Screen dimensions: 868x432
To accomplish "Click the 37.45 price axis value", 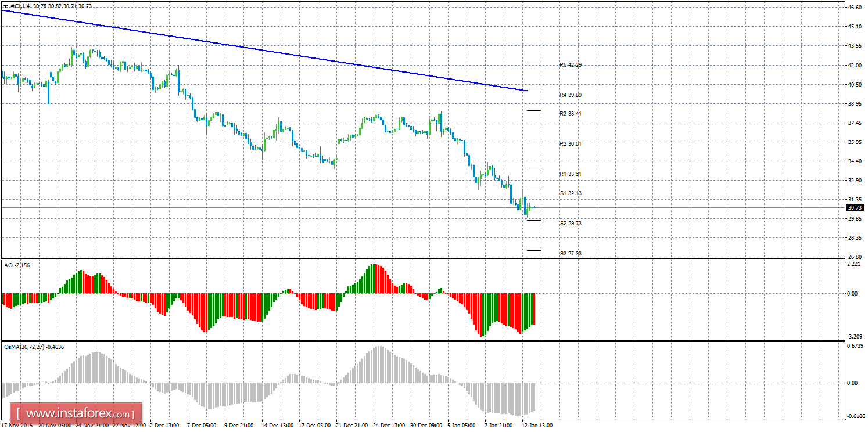I will pos(855,123).
